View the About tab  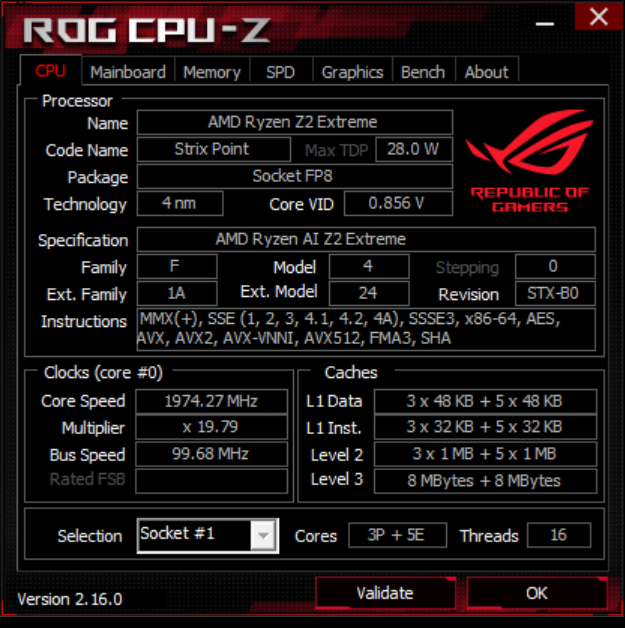pos(486,72)
